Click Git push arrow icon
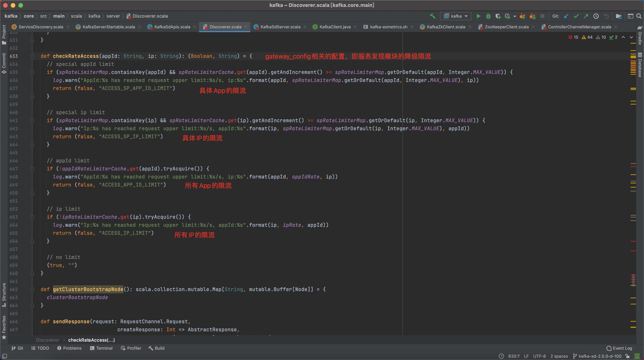644x360 pixels. pos(586,16)
